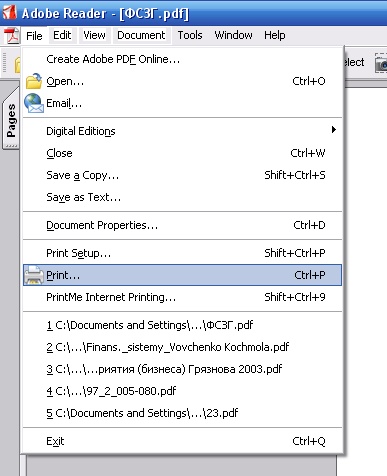Choose Email... from the File menu
Image resolution: width=387 pixels, height=476 pixels.
[x=183, y=103]
